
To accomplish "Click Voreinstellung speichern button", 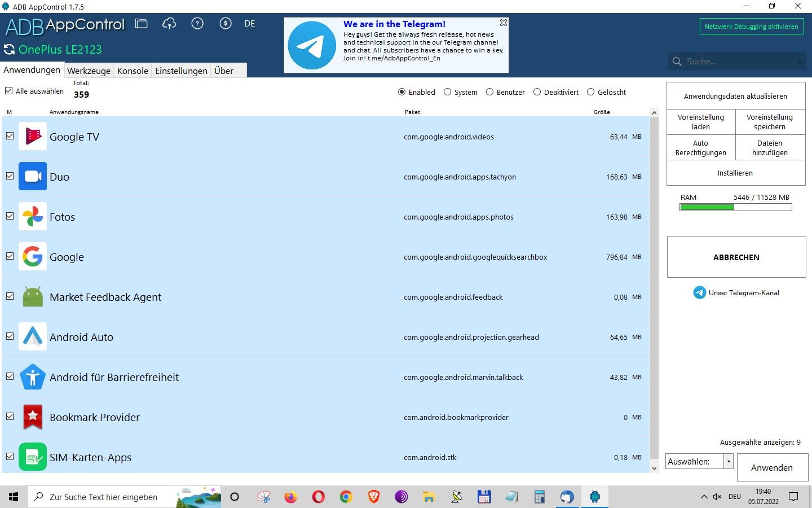I will pos(770,122).
